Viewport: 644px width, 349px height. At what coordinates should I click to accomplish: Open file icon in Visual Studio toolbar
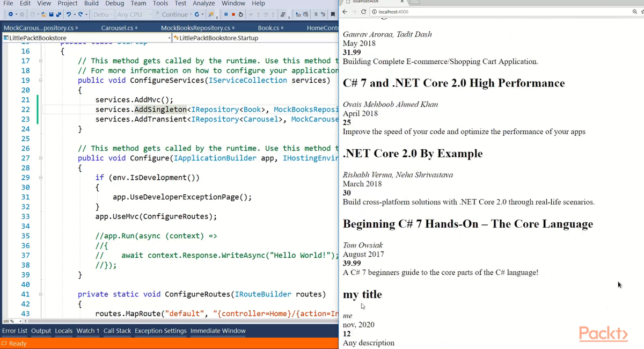(x=44, y=14)
